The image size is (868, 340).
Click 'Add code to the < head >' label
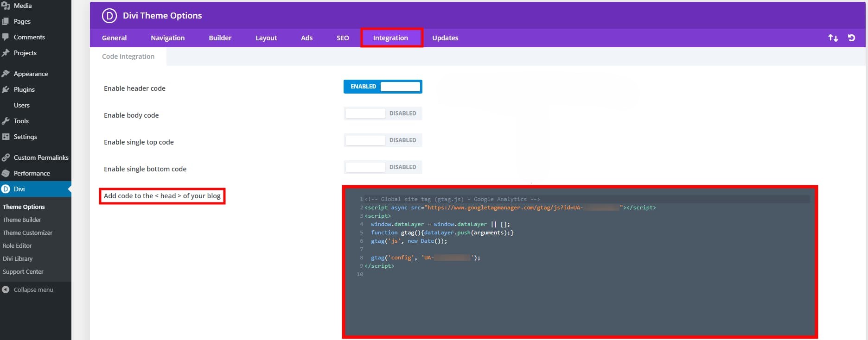(162, 196)
